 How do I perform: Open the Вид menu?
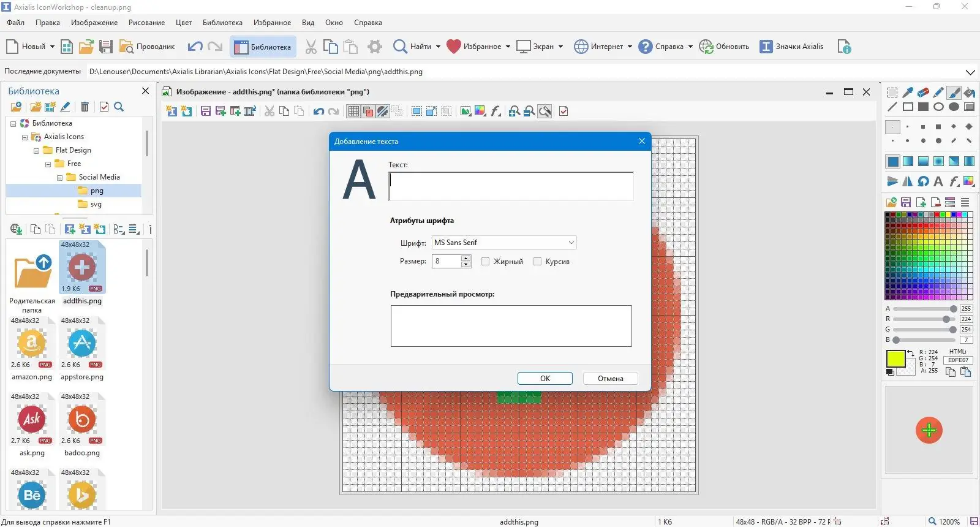308,23
